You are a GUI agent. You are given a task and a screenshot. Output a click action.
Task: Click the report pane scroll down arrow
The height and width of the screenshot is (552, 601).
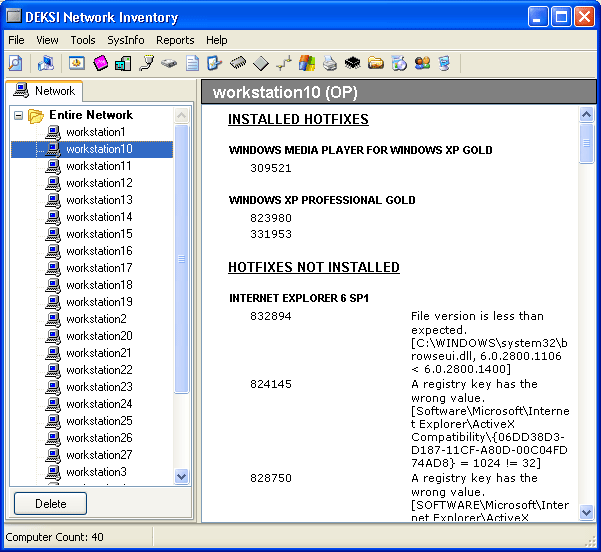pyautogui.click(x=586, y=513)
